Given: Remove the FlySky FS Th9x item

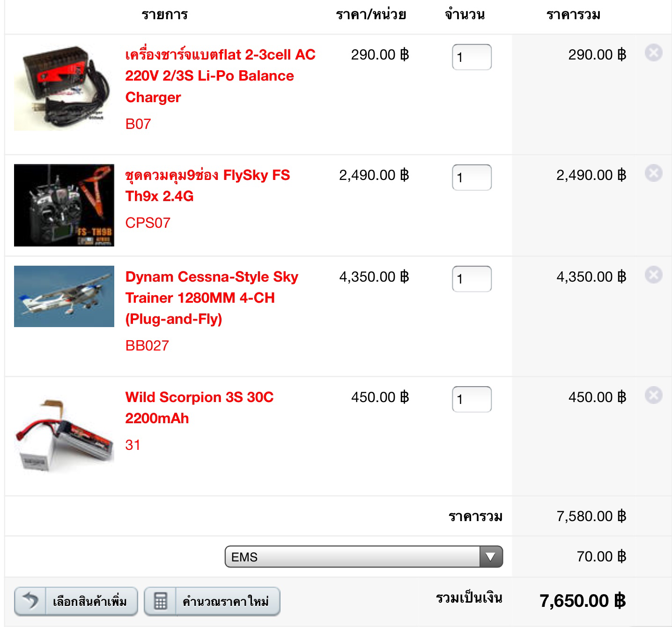Looking at the screenshot, I should pos(653,173).
